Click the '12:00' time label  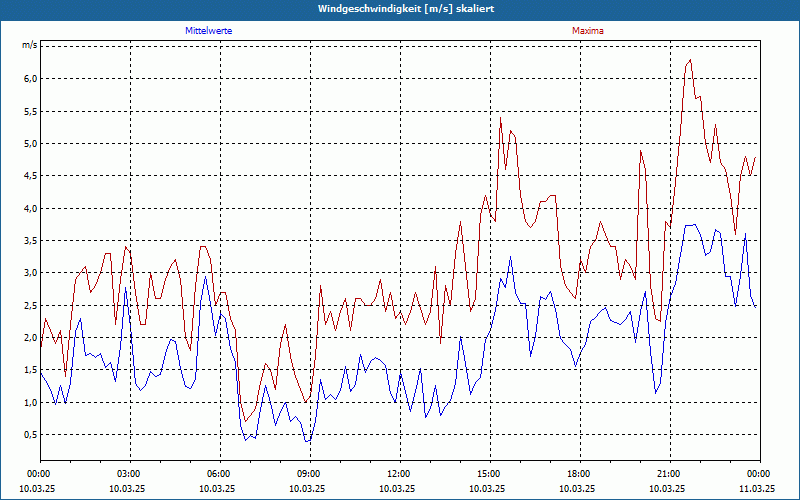coord(400,474)
